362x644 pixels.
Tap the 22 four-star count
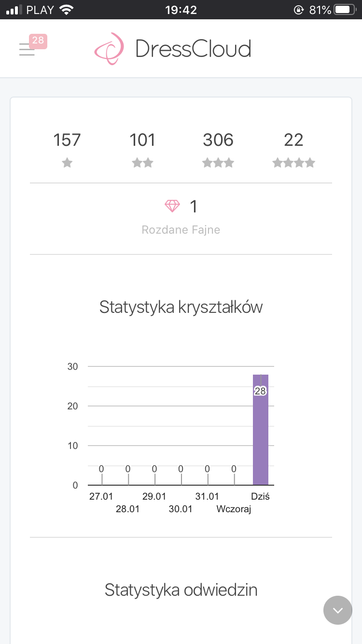click(293, 140)
